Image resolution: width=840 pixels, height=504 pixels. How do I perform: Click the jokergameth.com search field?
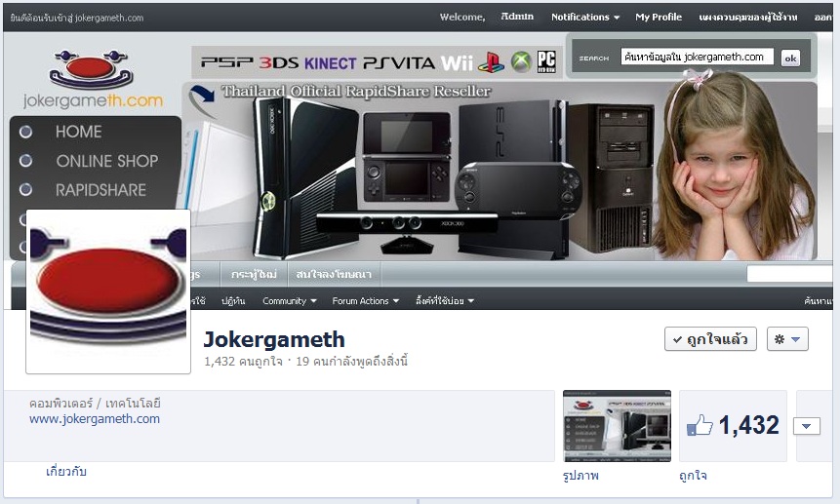(x=697, y=57)
